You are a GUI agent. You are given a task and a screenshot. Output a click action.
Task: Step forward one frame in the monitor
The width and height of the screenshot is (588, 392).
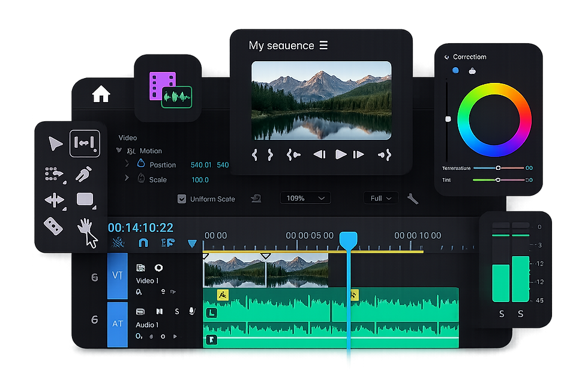[x=359, y=154]
